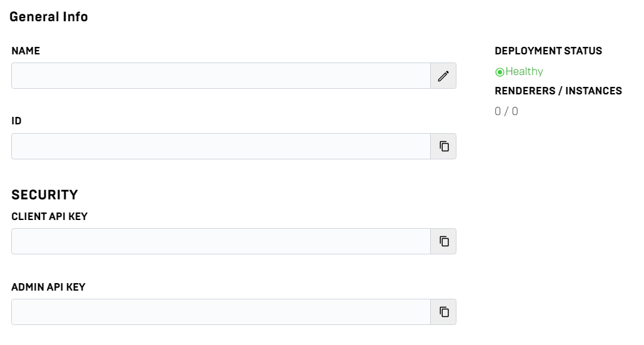
Task: Click the NAME field label
Action: click(26, 51)
